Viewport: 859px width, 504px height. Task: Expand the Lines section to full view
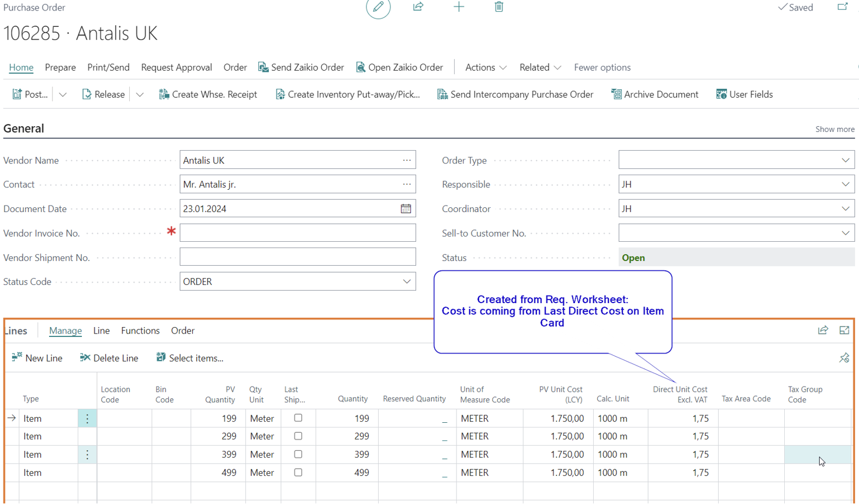click(x=844, y=331)
